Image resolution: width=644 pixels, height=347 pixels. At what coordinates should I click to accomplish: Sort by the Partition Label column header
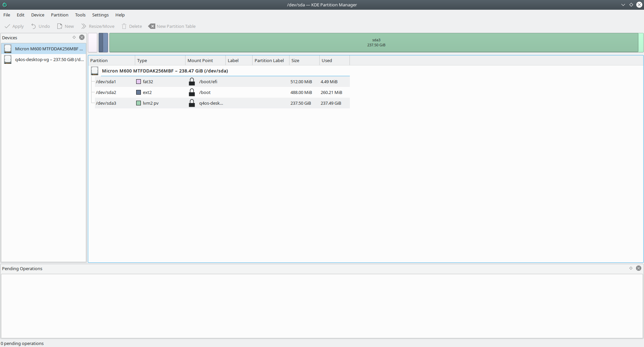(271, 60)
